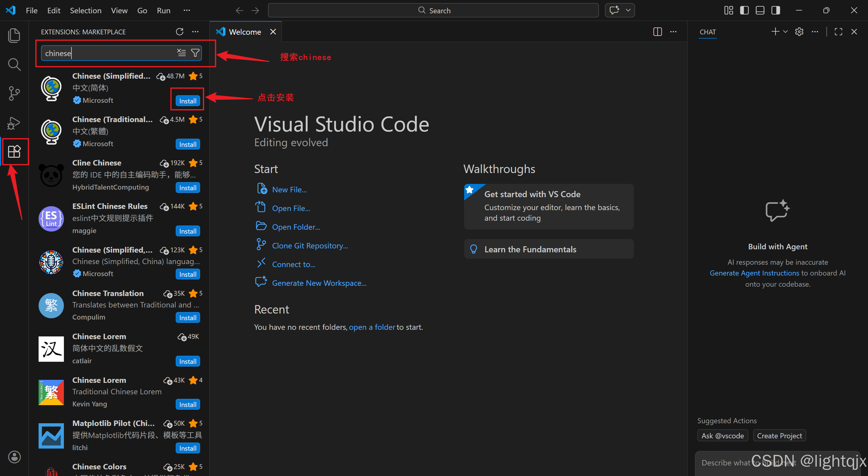Open the Run and Debug view
868x476 pixels.
click(14, 123)
